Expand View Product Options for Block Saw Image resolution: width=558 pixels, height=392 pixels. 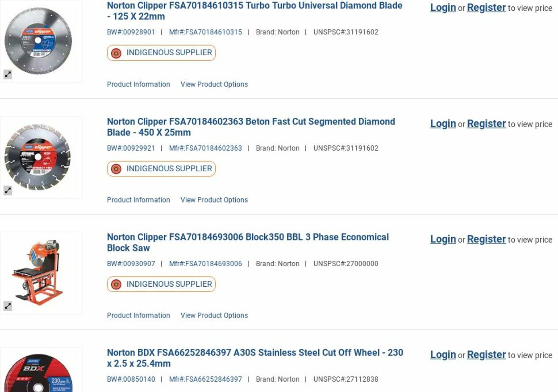(214, 315)
